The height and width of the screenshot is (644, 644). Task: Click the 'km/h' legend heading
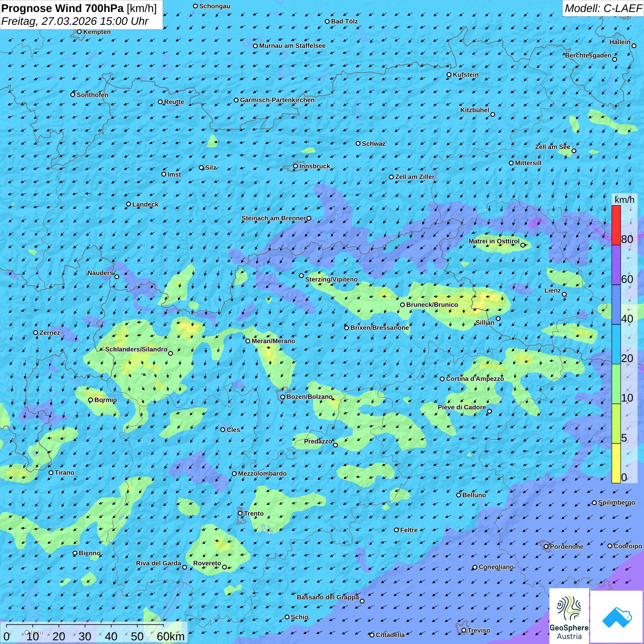[624, 200]
